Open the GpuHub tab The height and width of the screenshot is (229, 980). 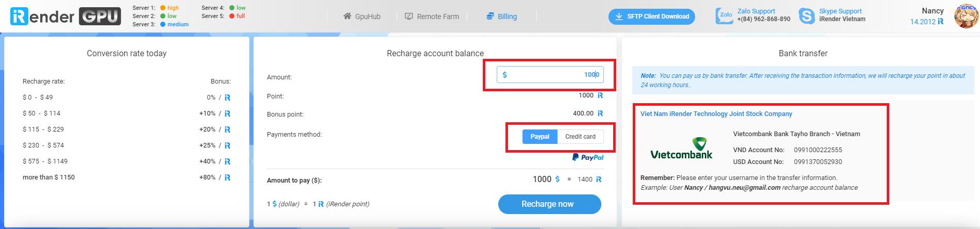pyautogui.click(x=362, y=17)
